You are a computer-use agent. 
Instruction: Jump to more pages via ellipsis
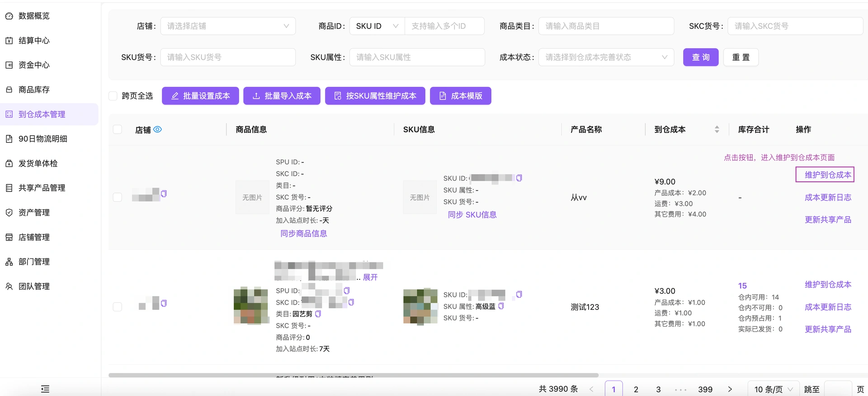tap(680, 389)
